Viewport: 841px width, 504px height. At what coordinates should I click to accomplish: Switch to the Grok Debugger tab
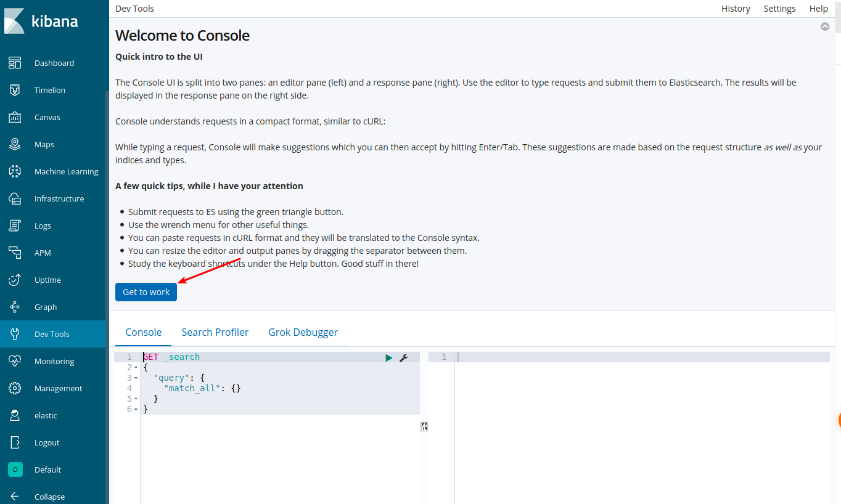tap(303, 332)
